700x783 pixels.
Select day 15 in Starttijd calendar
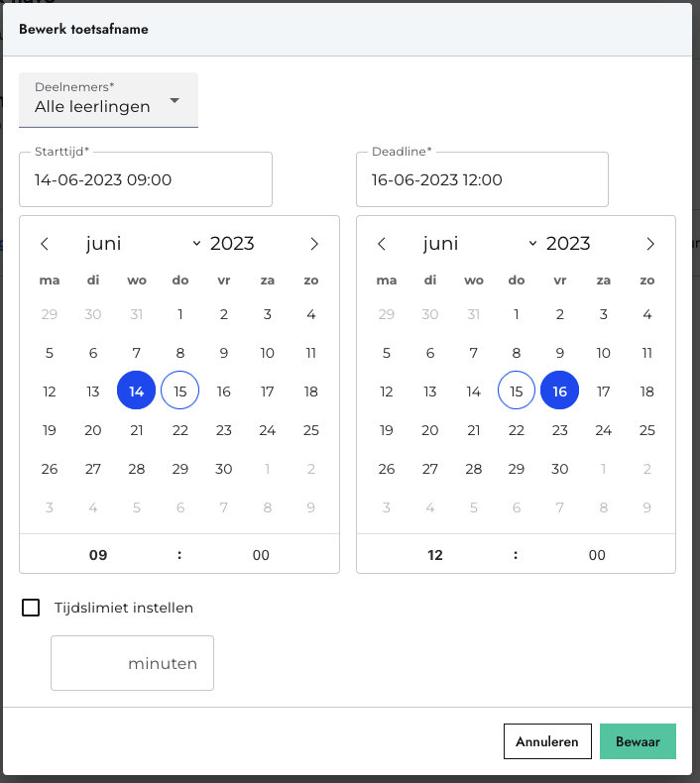(179, 391)
